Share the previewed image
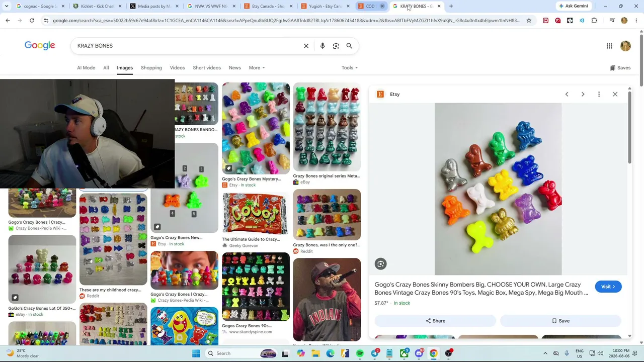This screenshot has height=362, width=644. [x=435, y=321]
